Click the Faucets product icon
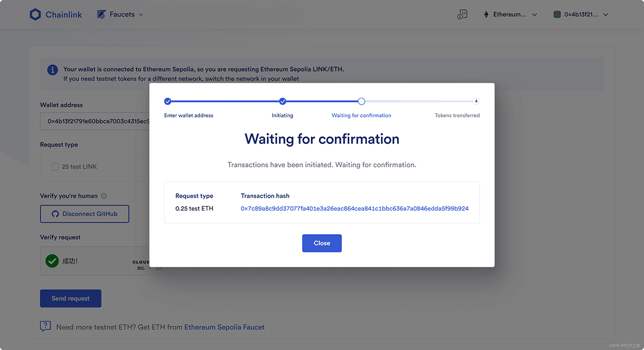Screen dimensions: 644x350 tap(101, 14)
